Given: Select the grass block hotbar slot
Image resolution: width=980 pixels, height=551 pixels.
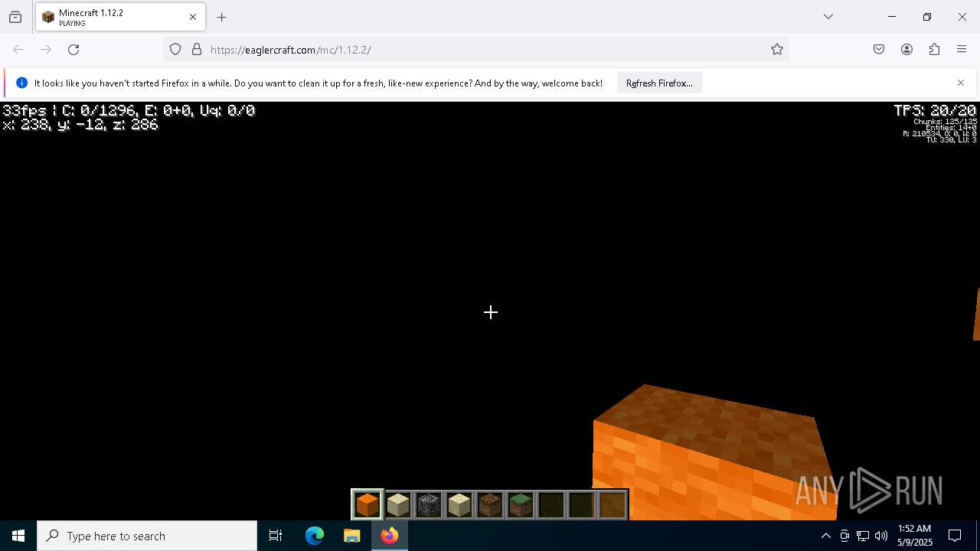Looking at the screenshot, I should coord(521,505).
